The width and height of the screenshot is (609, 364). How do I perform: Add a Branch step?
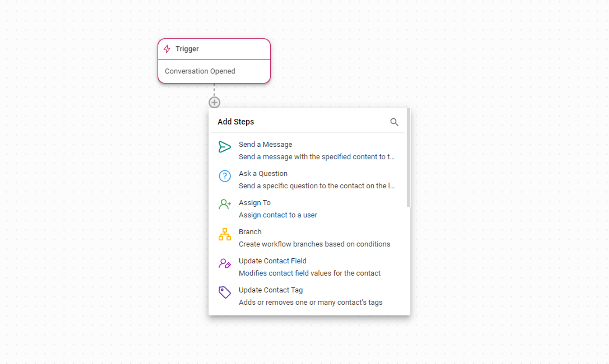tap(250, 232)
